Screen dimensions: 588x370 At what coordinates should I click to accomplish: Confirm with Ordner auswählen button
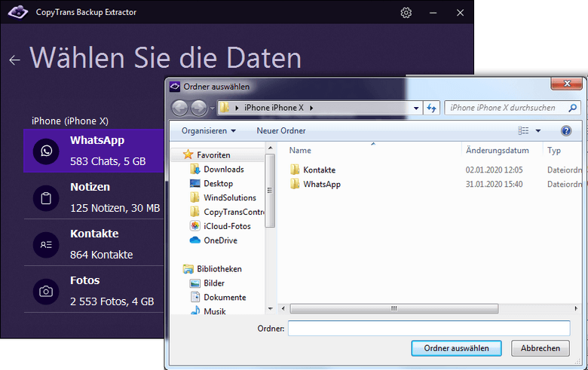click(x=456, y=348)
